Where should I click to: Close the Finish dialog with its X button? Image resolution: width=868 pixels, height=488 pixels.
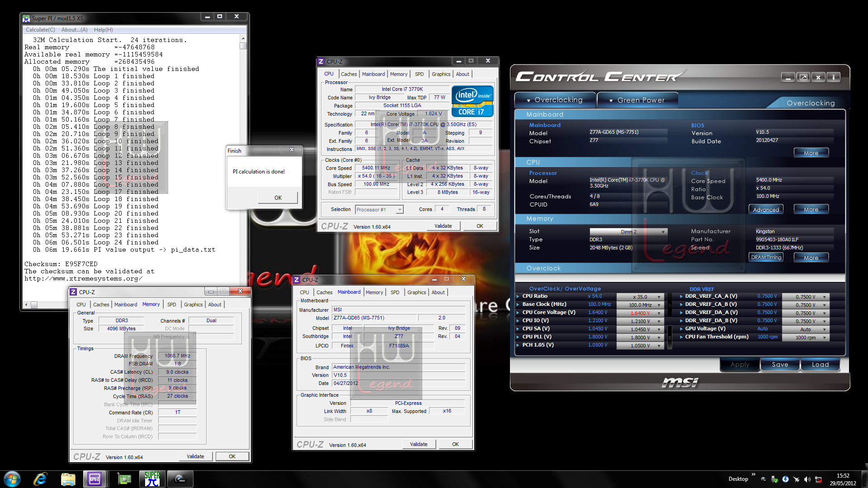tap(292, 150)
